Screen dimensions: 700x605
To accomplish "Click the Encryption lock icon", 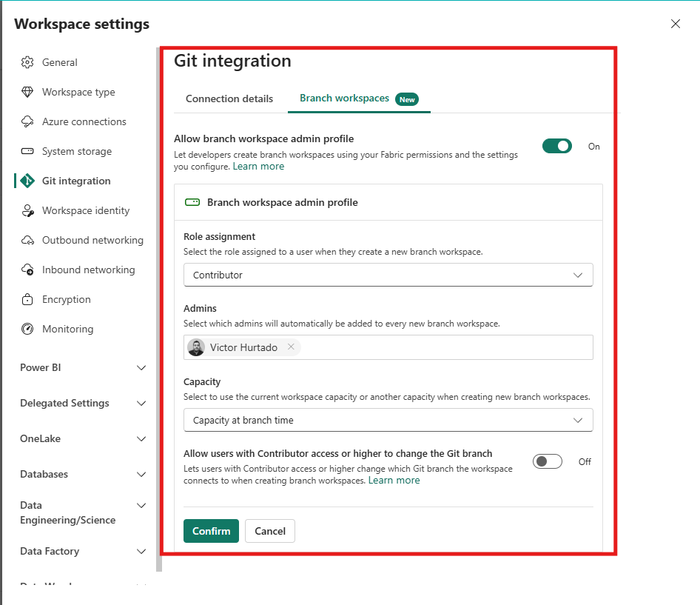I will click(x=27, y=299).
